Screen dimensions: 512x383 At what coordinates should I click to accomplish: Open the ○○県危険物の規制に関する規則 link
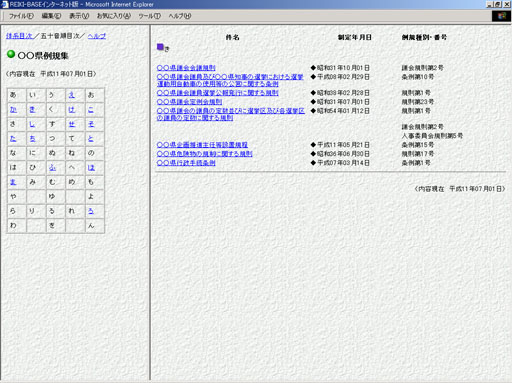204,154
